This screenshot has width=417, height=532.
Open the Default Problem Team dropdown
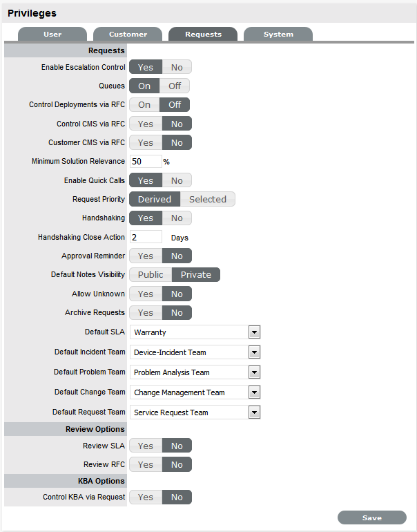tap(255, 372)
